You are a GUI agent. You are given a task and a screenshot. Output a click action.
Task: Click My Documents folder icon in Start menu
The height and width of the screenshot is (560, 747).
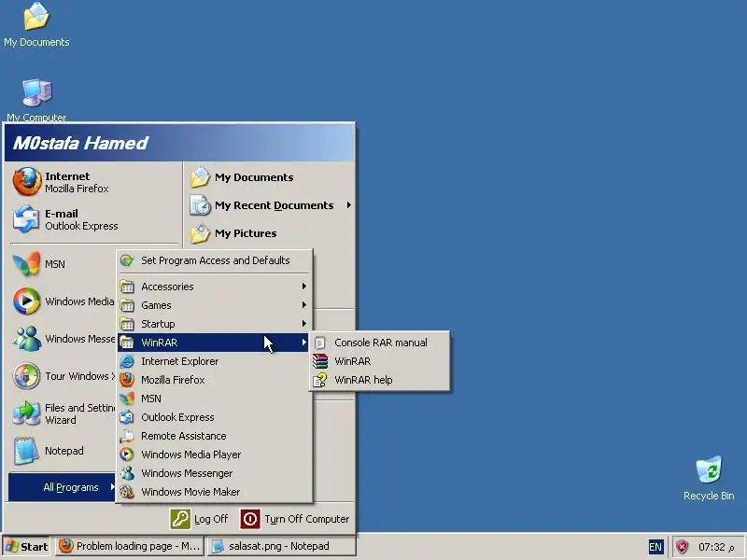pos(200,177)
